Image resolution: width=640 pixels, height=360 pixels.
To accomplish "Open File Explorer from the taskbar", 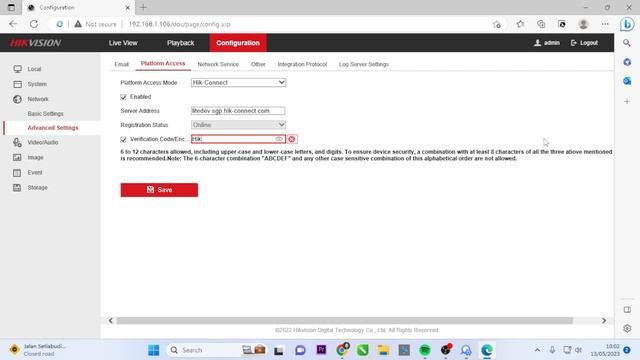I will click(x=383, y=350).
